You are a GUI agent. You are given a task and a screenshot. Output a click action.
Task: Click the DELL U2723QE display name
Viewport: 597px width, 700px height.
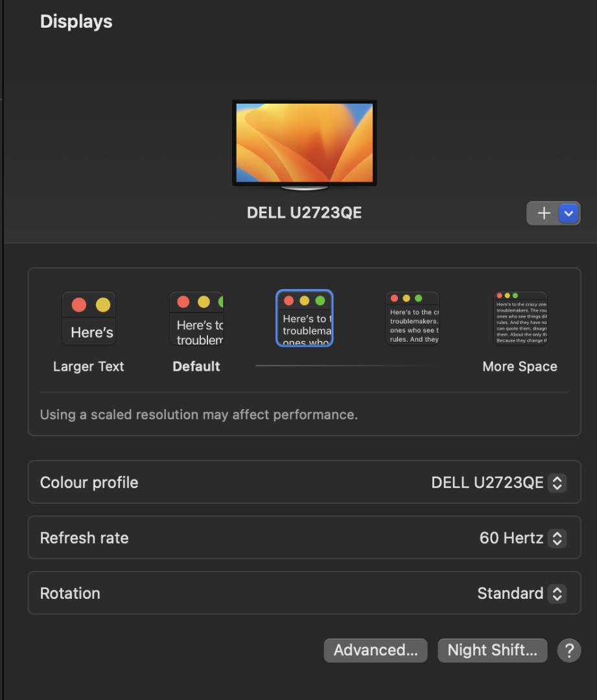tap(305, 213)
